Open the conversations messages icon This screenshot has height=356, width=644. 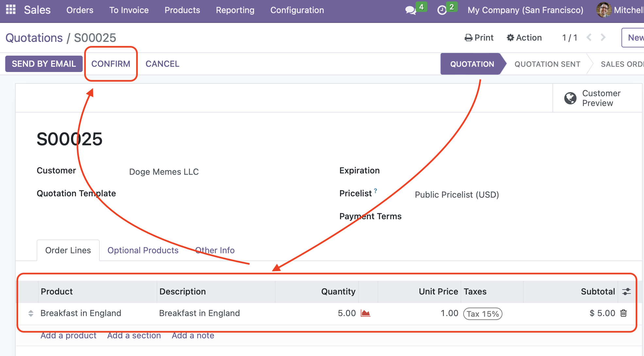(410, 10)
